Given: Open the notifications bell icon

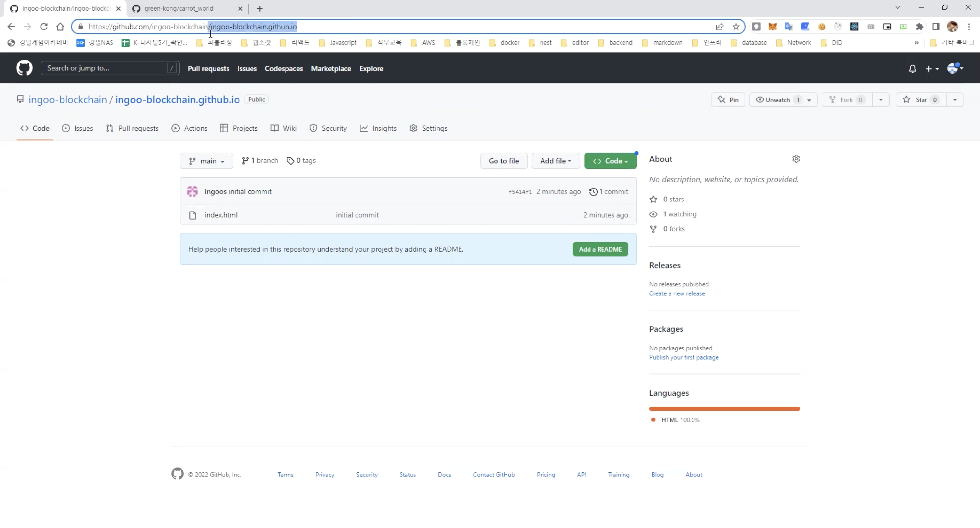Looking at the screenshot, I should pyautogui.click(x=912, y=69).
